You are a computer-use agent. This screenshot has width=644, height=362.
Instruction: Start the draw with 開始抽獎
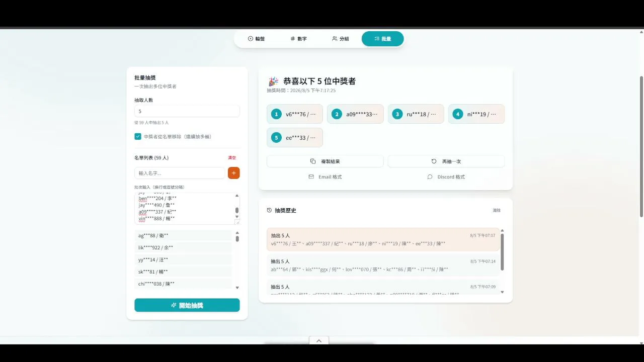click(x=187, y=305)
